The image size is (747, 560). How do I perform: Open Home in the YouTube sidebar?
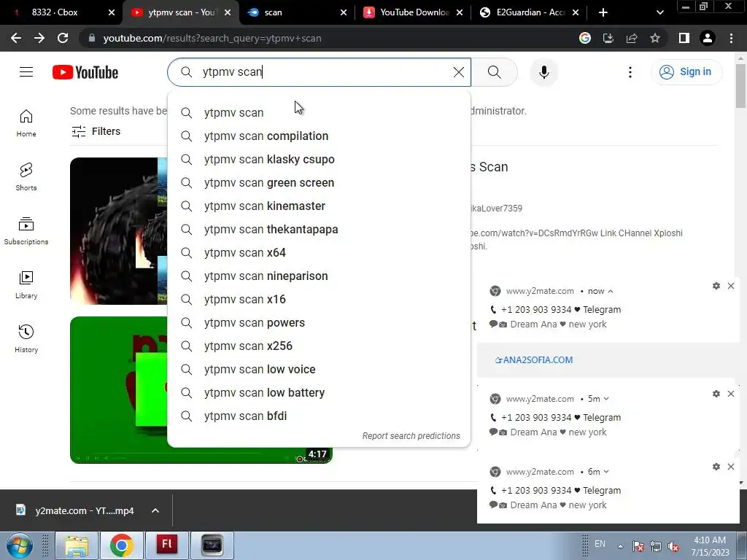(26, 122)
